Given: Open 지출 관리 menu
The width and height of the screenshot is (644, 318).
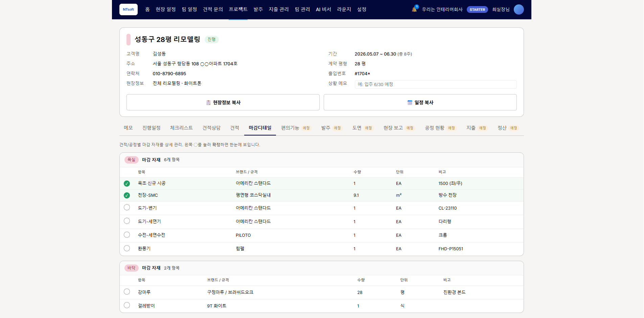Looking at the screenshot, I should tap(279, 9).
